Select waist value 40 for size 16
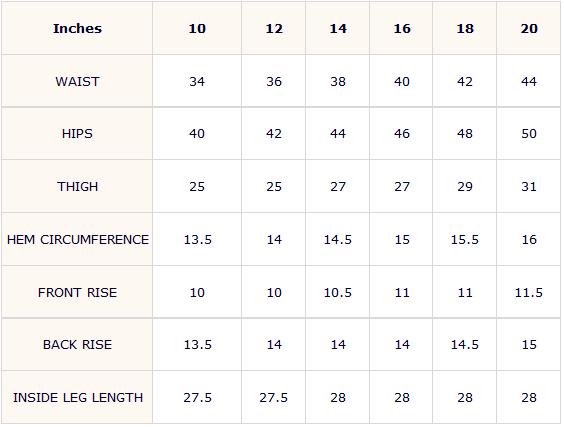Image resolution: width=564 pixels, height=427 pixels. point(401,81)
